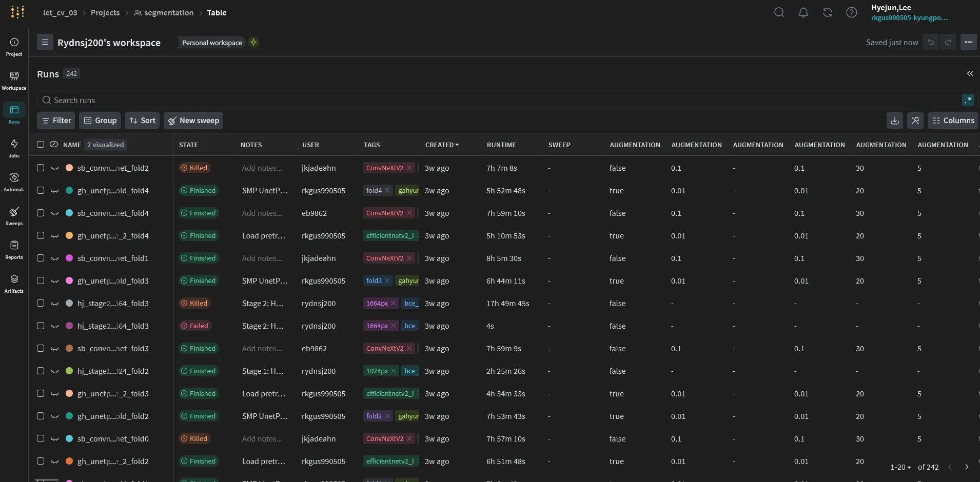The height and width of the screenshot is (482, 980).
Task: Toggle visibility of sb_convn...net_fold4 run
Action: click(x=55, y=213)
